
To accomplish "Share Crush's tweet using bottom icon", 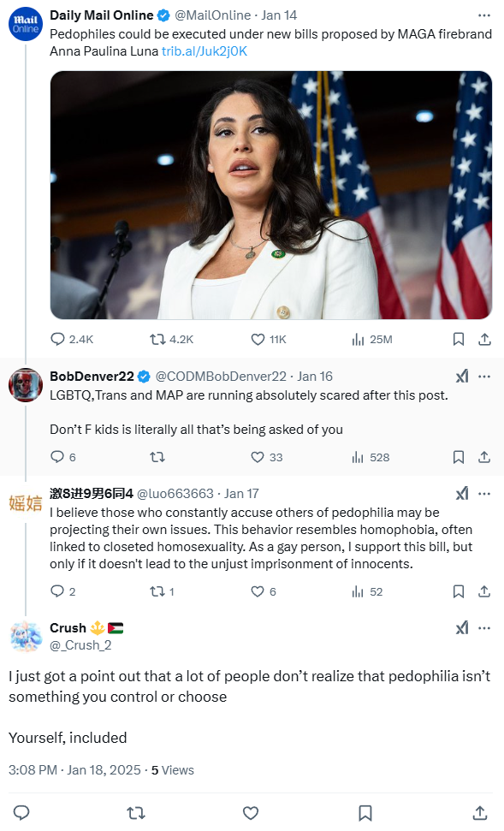I will point(480,812).
